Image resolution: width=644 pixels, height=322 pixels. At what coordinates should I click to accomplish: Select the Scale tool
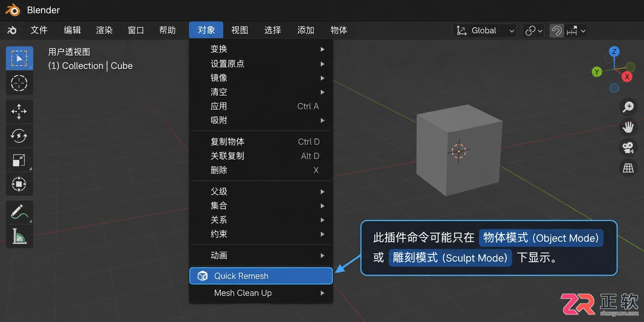19,160
